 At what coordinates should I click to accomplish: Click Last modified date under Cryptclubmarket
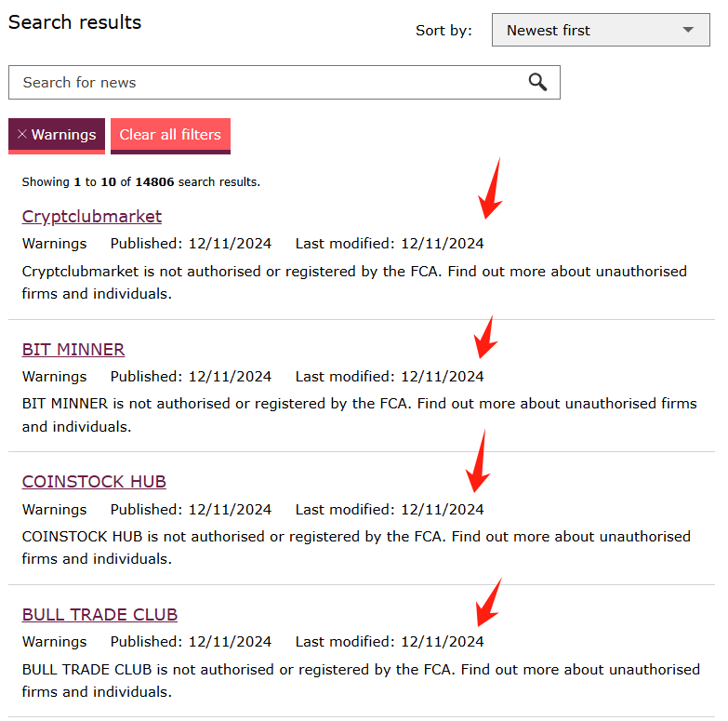pyautogui.click(x=390, y=244)
